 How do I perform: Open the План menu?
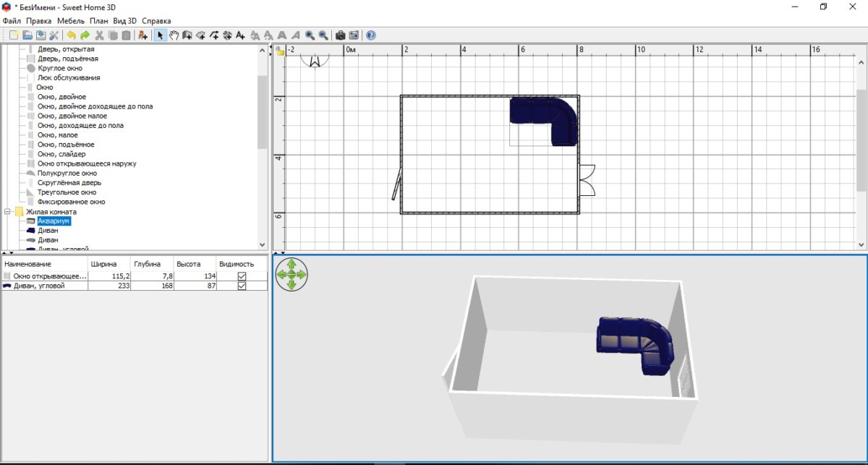[99, 21]
